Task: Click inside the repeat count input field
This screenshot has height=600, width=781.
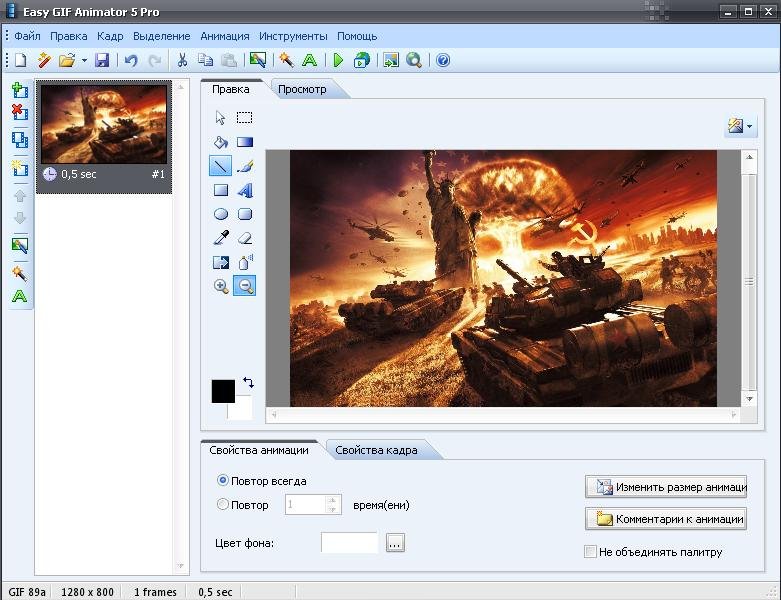Action: pyautogui.click(x=305, y=504)
